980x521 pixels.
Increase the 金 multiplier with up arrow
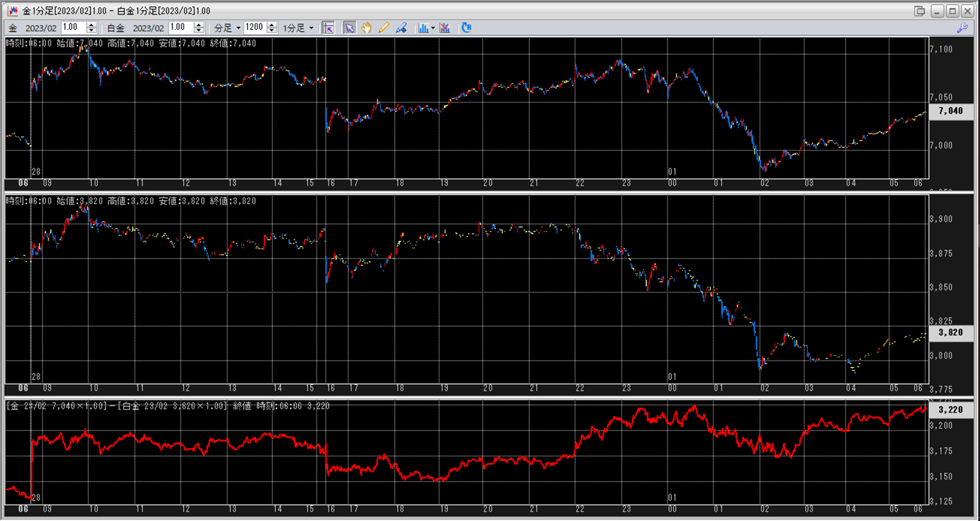coord(92,25)
